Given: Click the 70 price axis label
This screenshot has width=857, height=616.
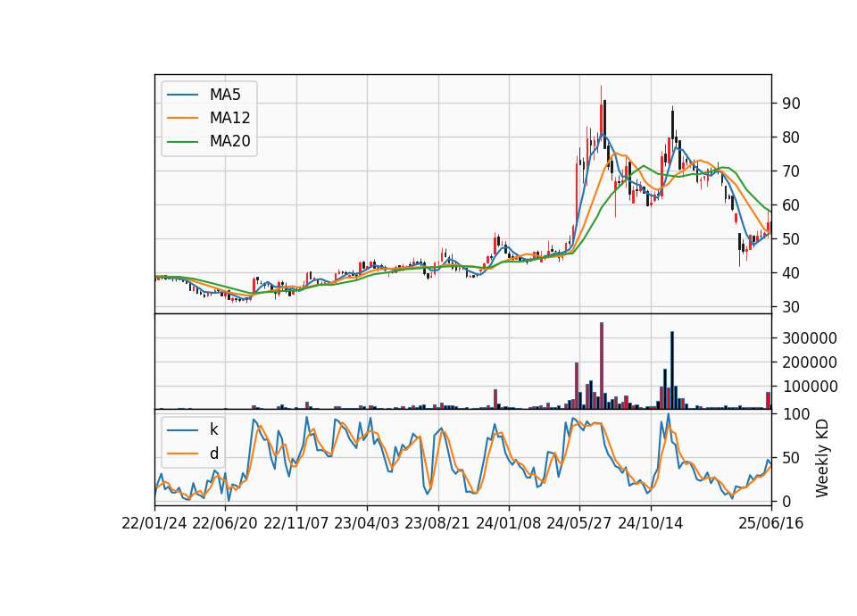Looking at the screenshot, I should (791, 171).
